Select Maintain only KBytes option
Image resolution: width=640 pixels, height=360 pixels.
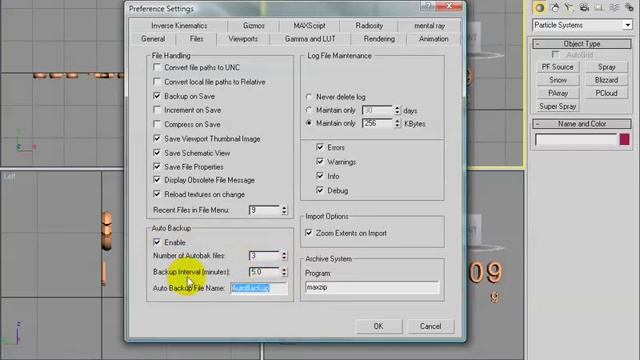coord(309,123)
